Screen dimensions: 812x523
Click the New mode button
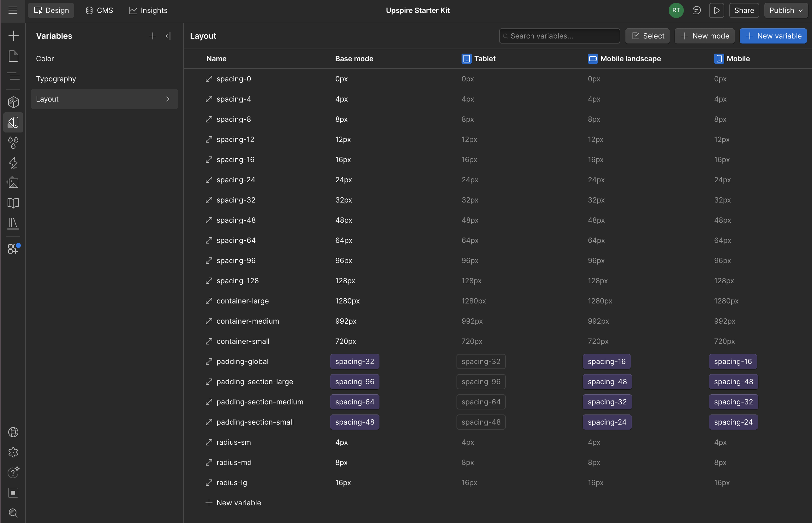click(x=705, y=36)
